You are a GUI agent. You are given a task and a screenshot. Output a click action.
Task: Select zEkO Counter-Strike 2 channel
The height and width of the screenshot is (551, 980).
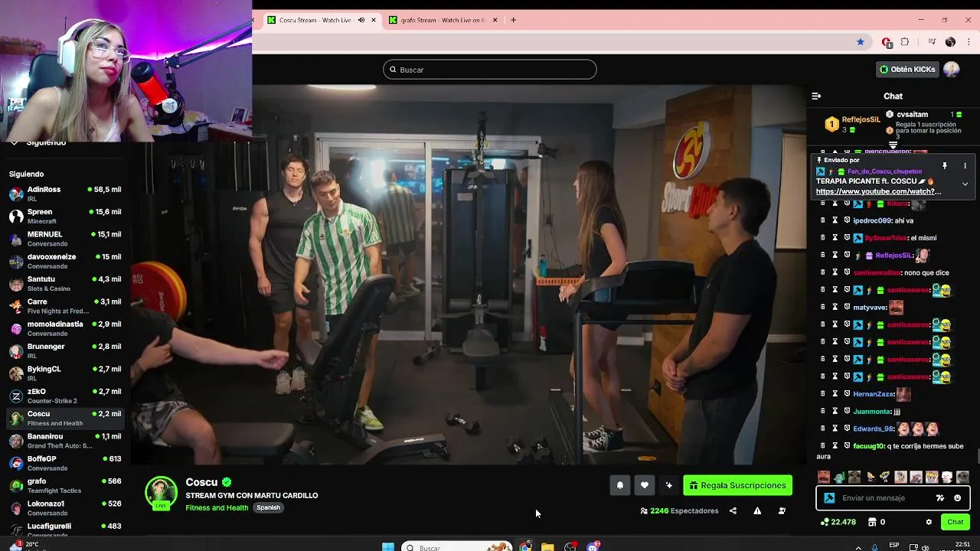tap(65, 396)
